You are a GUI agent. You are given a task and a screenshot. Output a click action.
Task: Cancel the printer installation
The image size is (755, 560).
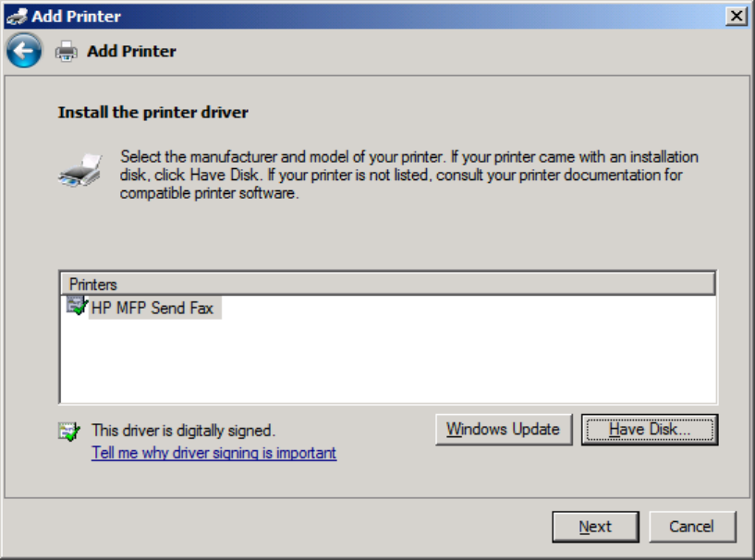coord(691,527)
